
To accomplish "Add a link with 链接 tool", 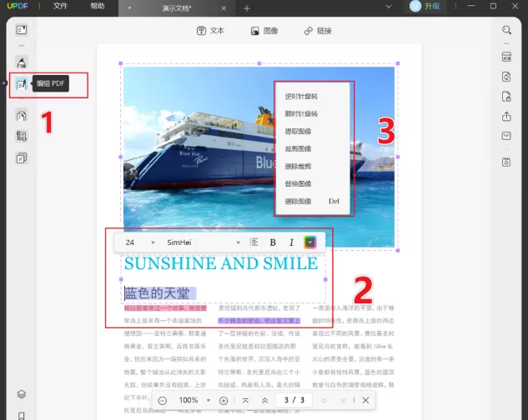I will 318,31.
